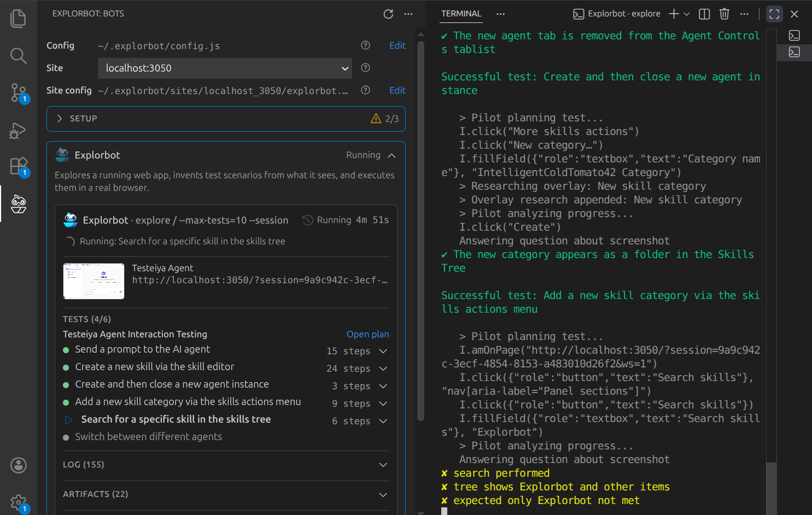Expand steps for Create a new skill test
This screenshot has height=515, width=812.
click(383, 368)
